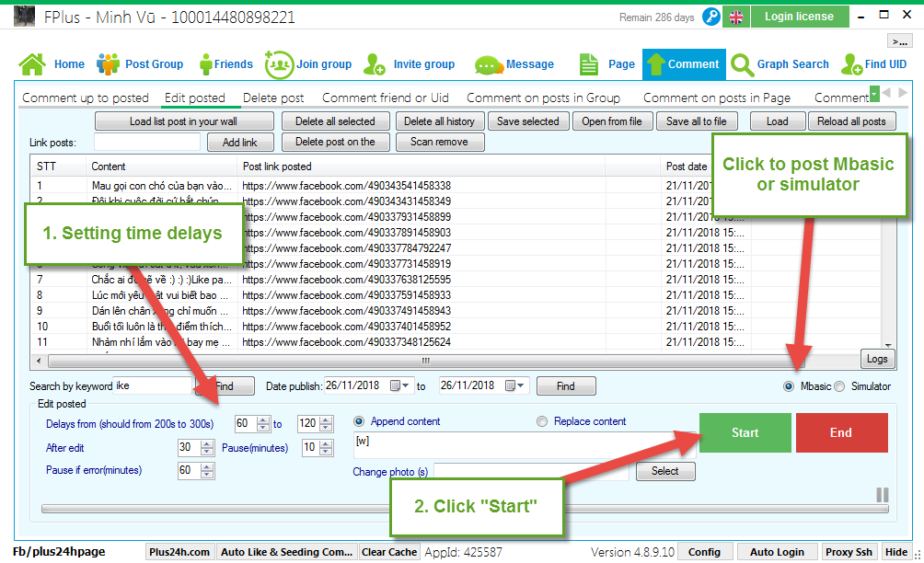The height and width of the screenshot is (563, 924).
Task: Open the Logs button
Action: pyautogui.click(x=877, y=359)
